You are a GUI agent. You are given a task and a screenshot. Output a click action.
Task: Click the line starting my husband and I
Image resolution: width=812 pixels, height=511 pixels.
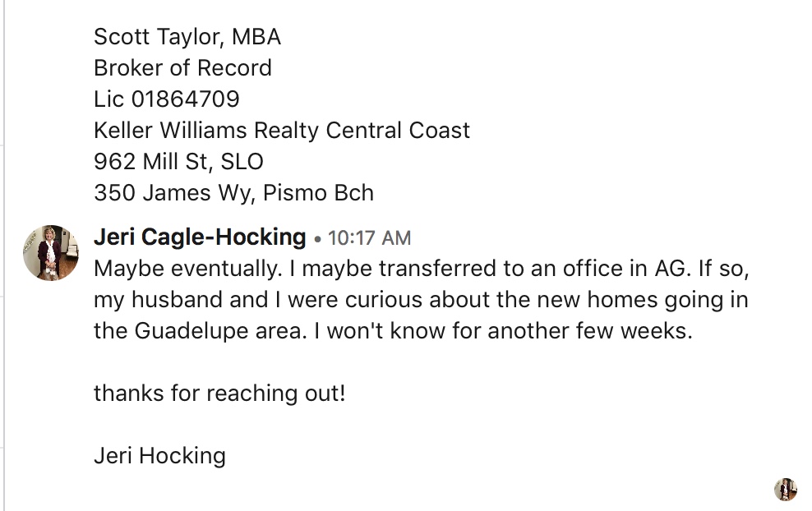click(421, 301)
